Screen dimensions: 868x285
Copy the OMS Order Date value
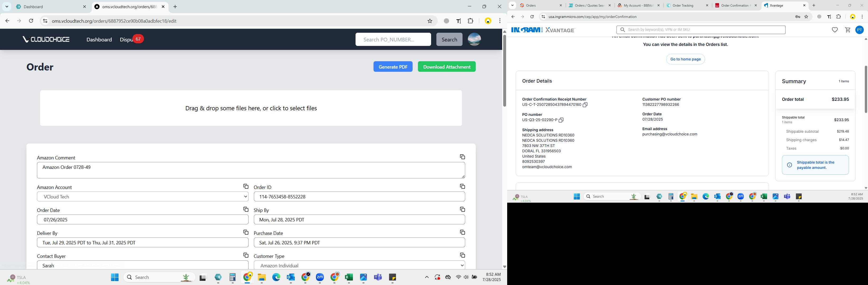coord(246,209)
